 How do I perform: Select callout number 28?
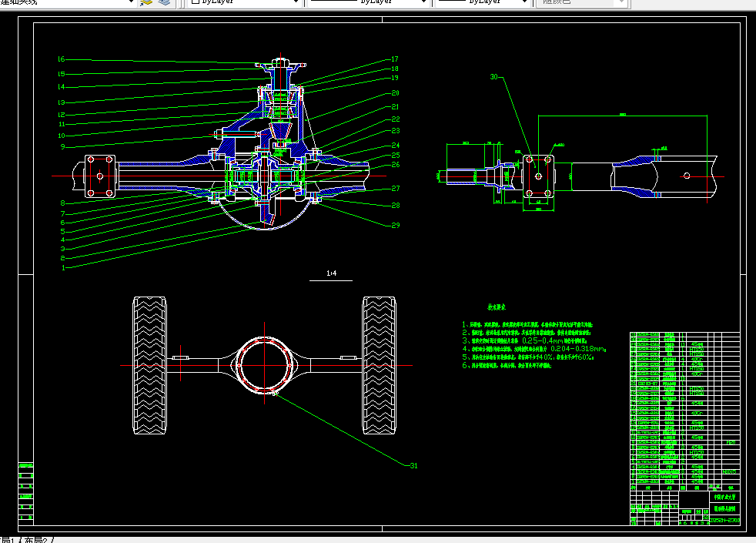(x=396, y=206)
